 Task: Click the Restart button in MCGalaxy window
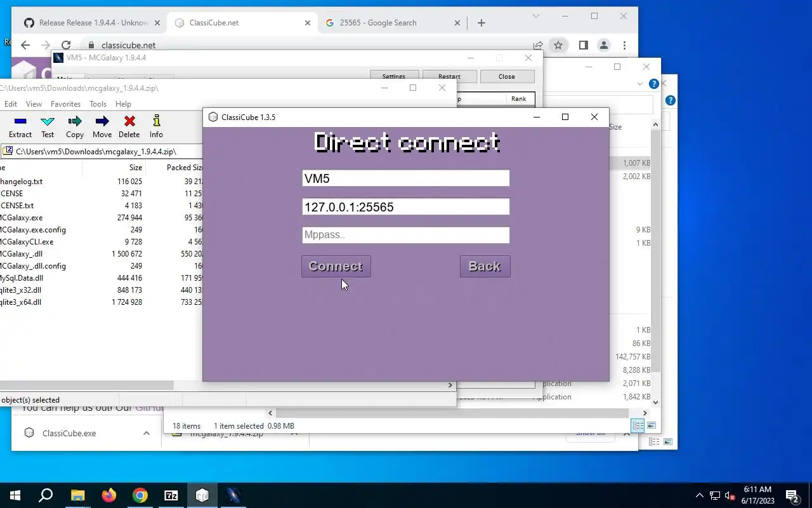coord(449,76)
